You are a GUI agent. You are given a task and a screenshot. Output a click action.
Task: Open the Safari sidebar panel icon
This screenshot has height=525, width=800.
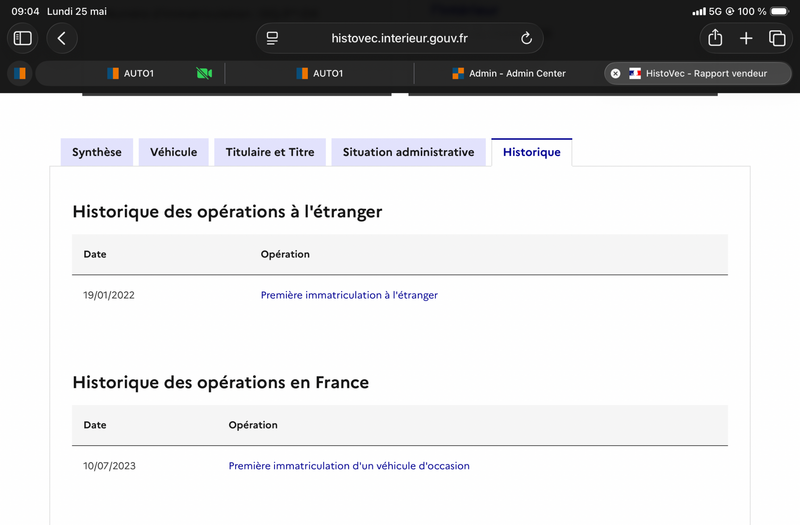22,38
